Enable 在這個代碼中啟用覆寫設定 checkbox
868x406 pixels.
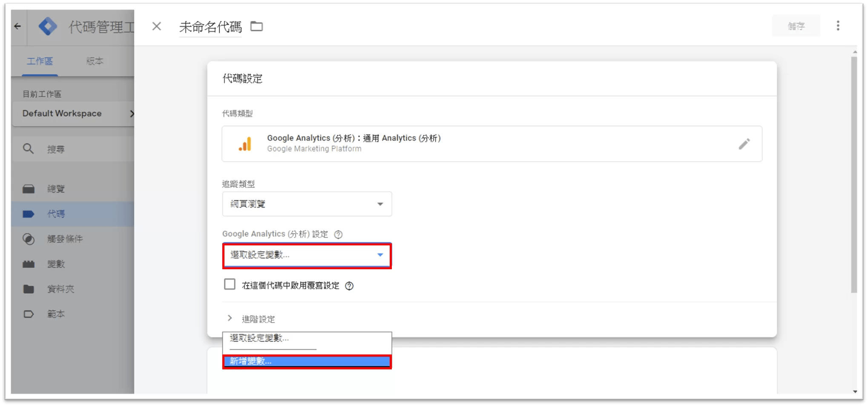click(230, 284)
